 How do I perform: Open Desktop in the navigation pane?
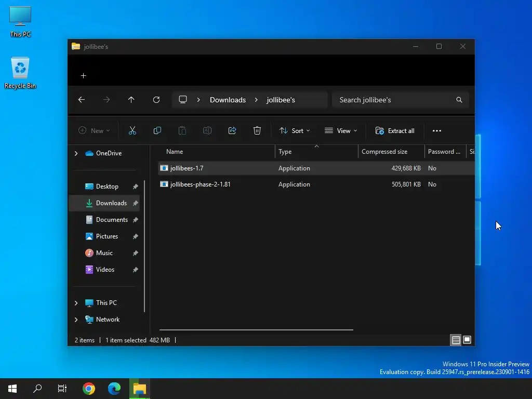pyautogui.click(x=107, y=187)
